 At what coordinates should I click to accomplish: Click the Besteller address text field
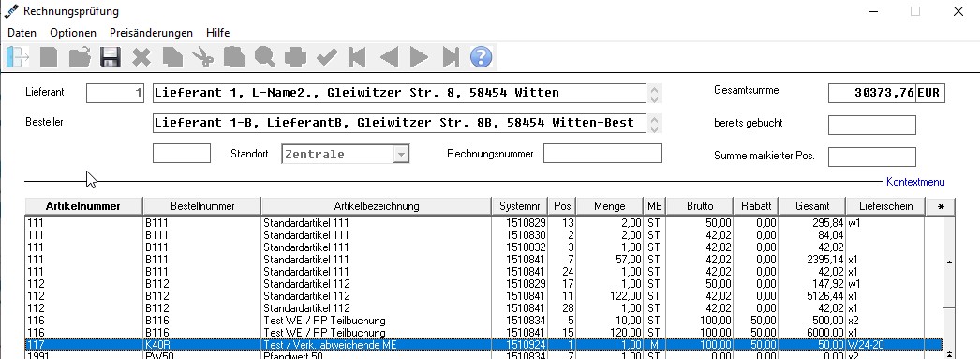399,123
